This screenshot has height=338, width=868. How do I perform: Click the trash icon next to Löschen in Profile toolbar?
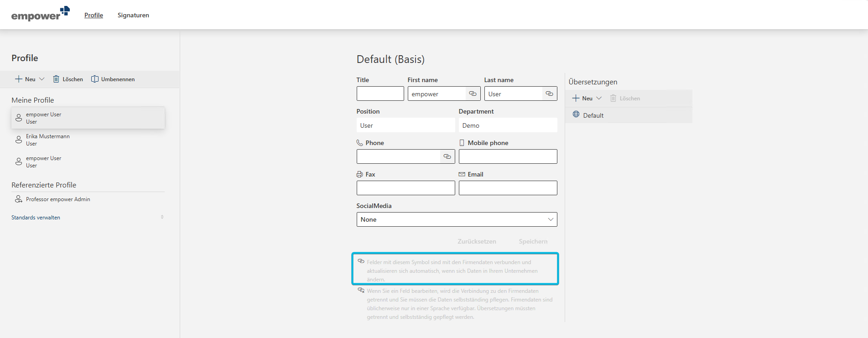[x=56, y=79]
